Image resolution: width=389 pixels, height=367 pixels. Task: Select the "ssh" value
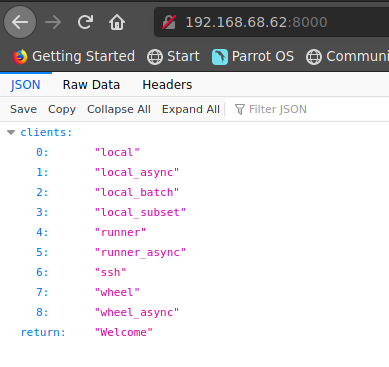[x=110, y=272]
